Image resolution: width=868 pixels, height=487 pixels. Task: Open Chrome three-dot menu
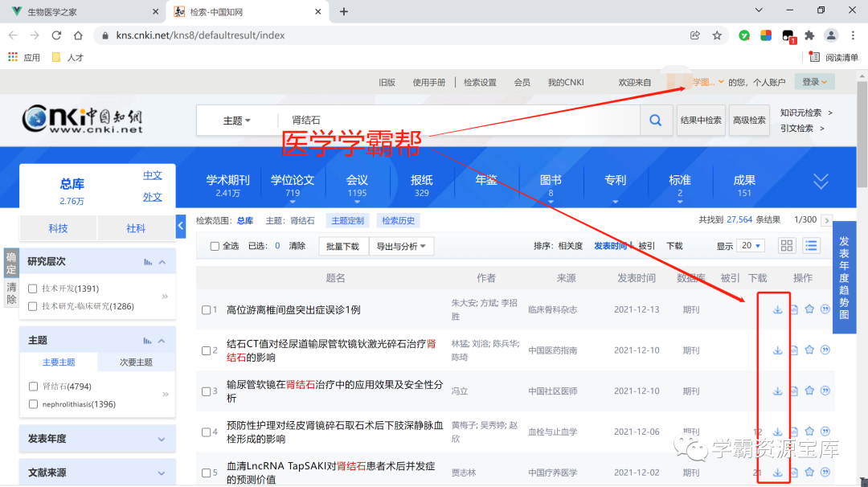853,35
